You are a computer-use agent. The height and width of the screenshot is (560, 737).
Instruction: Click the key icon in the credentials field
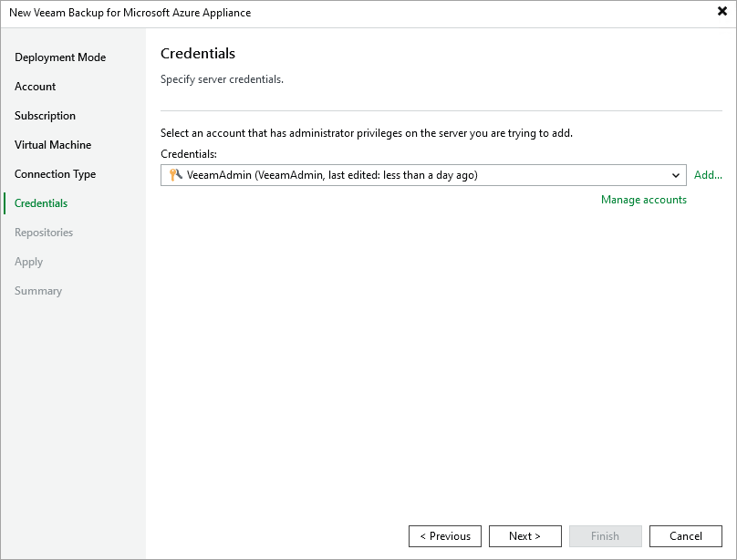pyautogui.click(x=175, y=175)
